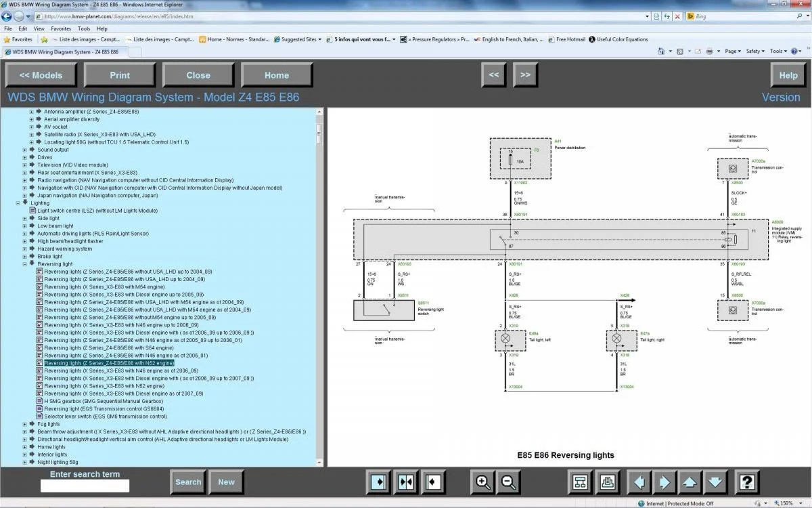
Task: Switch to the WDS BMW Wiring Diagram tab
Action: (64, 51)
